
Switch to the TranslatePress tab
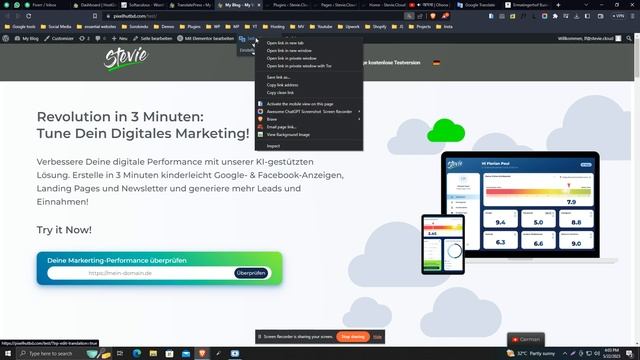tap(191, 5)
